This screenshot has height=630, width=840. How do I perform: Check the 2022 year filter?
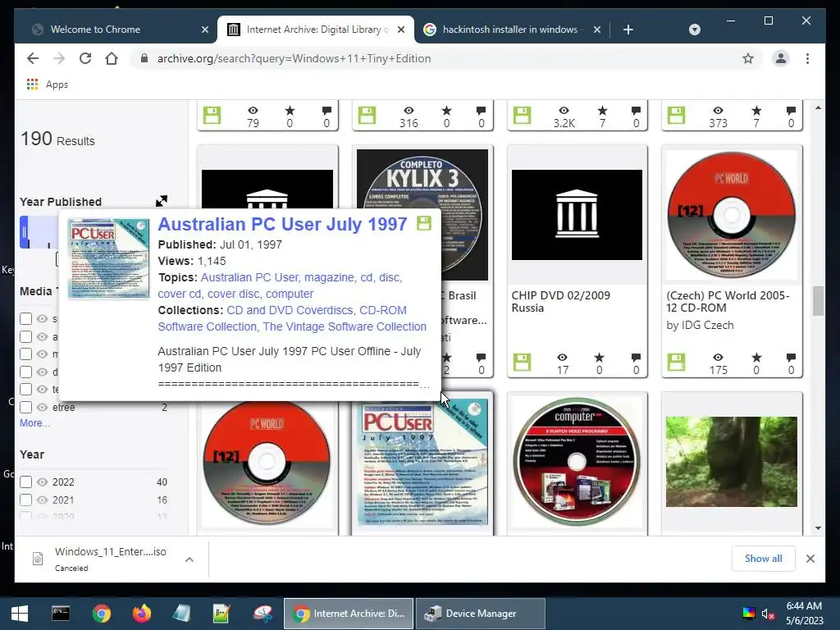pyautogui.click(x=25, y=482)
